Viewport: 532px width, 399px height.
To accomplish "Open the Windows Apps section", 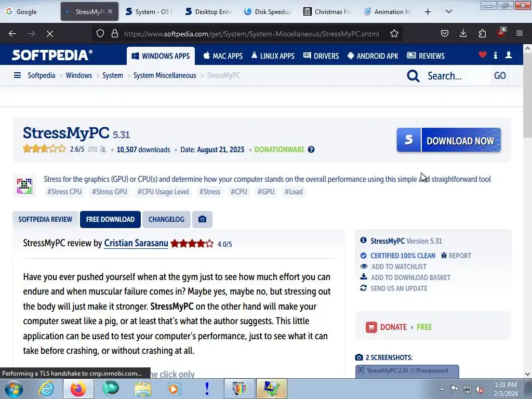I will point(161,56).
